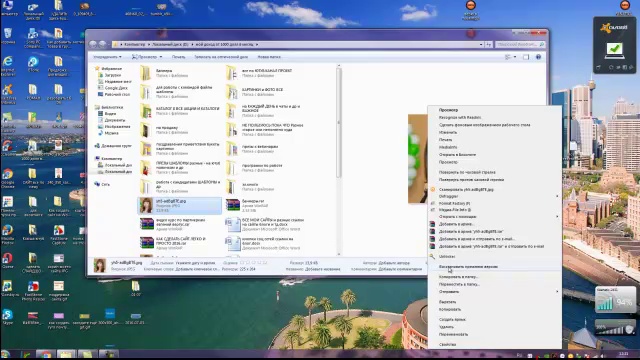Open the Упорядочить dropdown menu
The image size is (640, 360).
point(107,57)
